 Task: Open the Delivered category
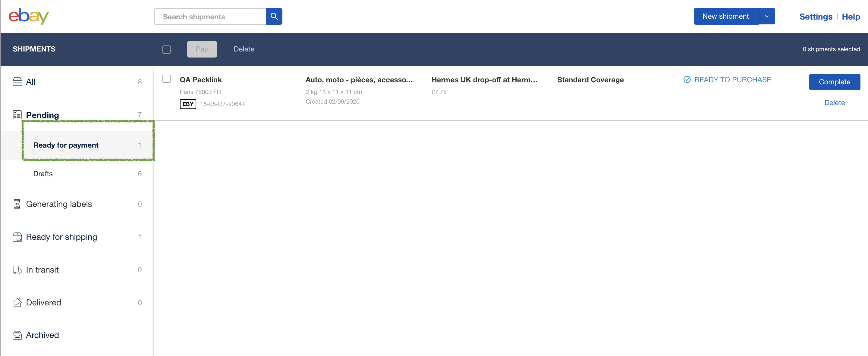[77, 302]
